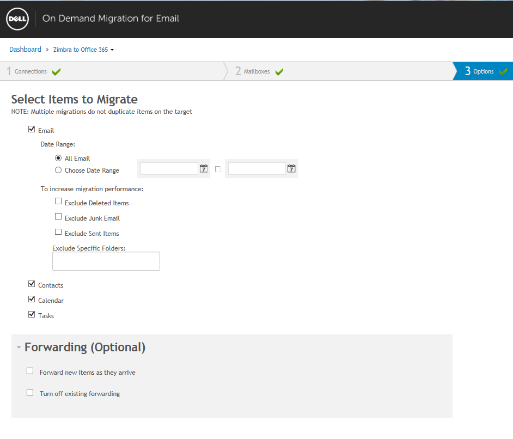Screen dimensions: 513x439
Task: Open the Zimbra to Office 365 link
Action: [81, 49]
